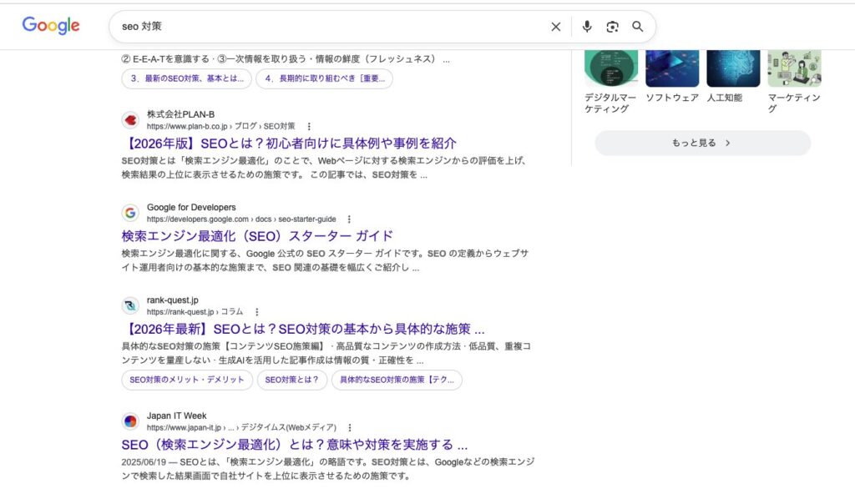
Task: Open 【2026年版】SEOとは？ result title
Action: 289,144
